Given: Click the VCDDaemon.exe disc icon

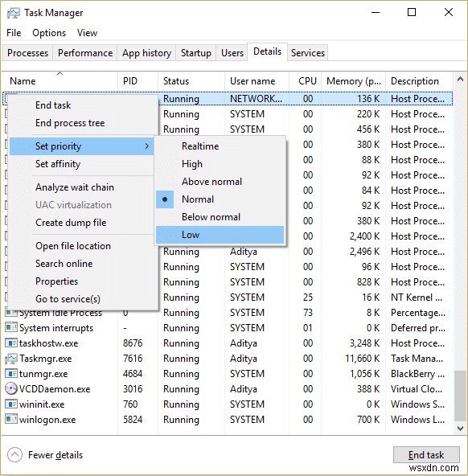Looking at the screenshot, I should 11,389.
